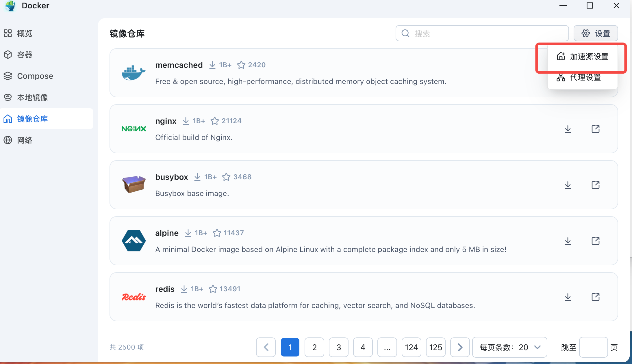Choose 代理设置 proxy settings option

(585, 78)
